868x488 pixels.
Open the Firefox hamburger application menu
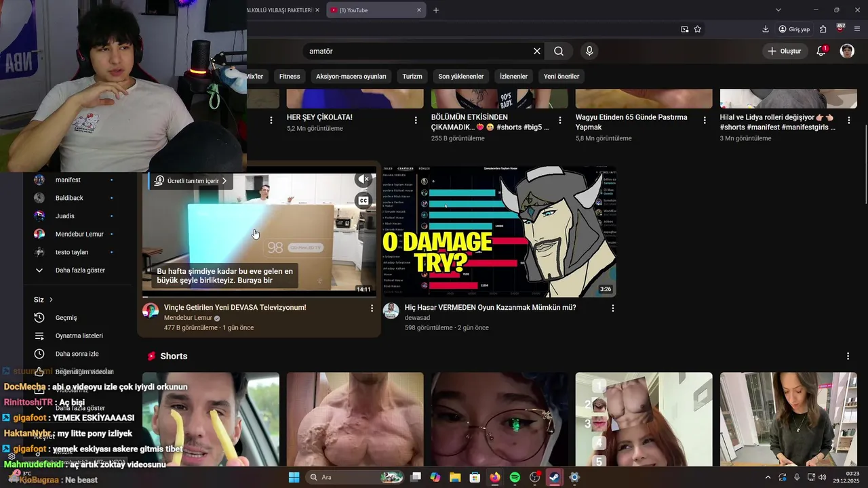[x=857, y=29]
